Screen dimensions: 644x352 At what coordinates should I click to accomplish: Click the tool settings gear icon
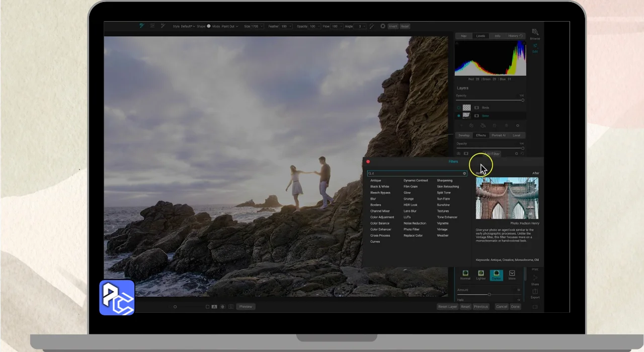[x=383, y=26]
